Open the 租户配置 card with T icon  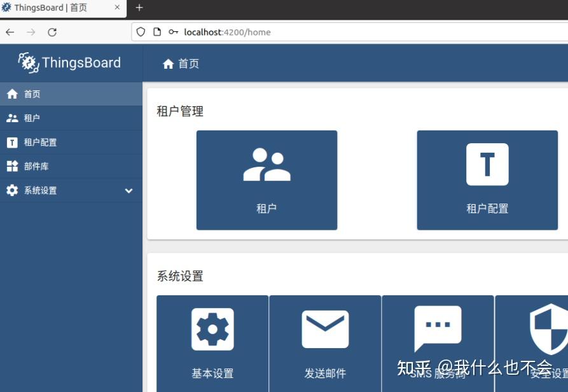click(487, 179)
